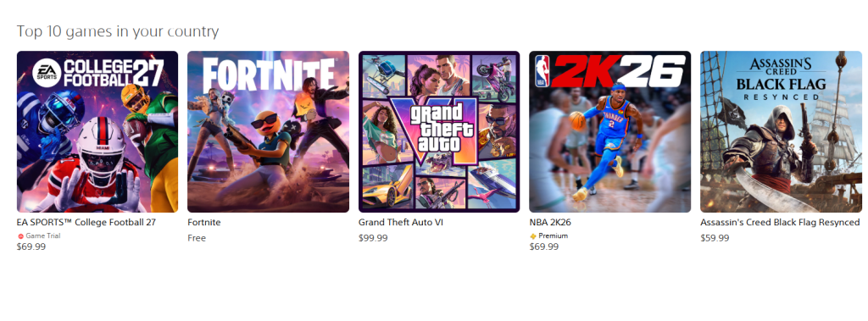Click the Top 10 games in your country heading
This screenshot has height=321, width=868.
pos(118,31)
